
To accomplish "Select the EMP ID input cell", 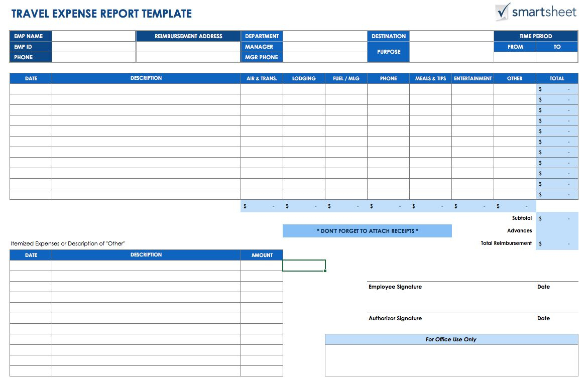I will point(94,47).
